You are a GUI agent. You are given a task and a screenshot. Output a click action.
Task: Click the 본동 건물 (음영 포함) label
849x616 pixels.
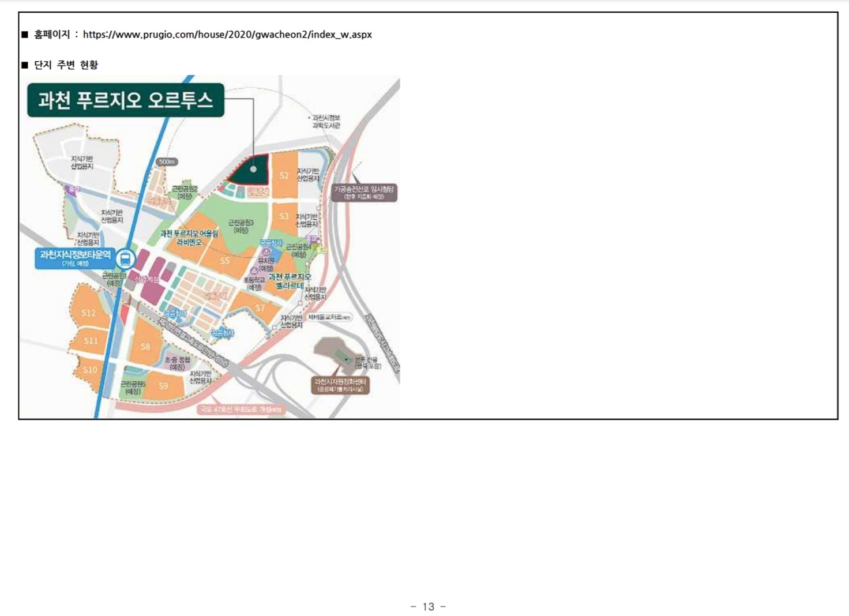368,363
